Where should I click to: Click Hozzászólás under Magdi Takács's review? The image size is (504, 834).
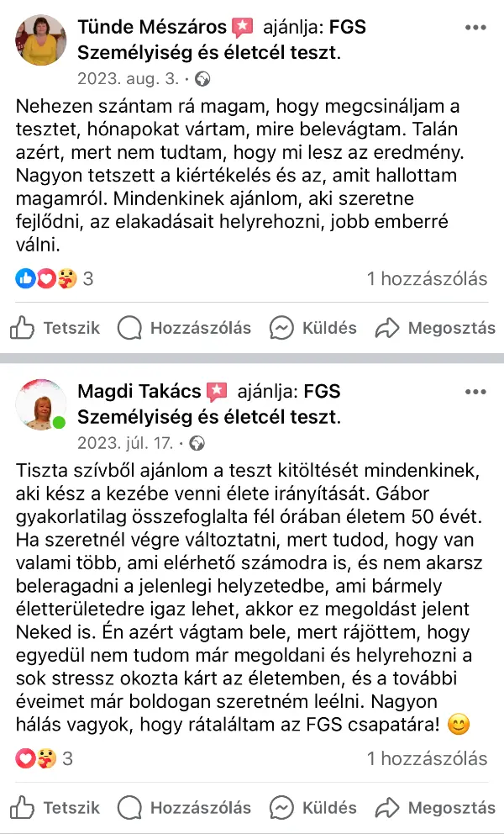(185, 808)
